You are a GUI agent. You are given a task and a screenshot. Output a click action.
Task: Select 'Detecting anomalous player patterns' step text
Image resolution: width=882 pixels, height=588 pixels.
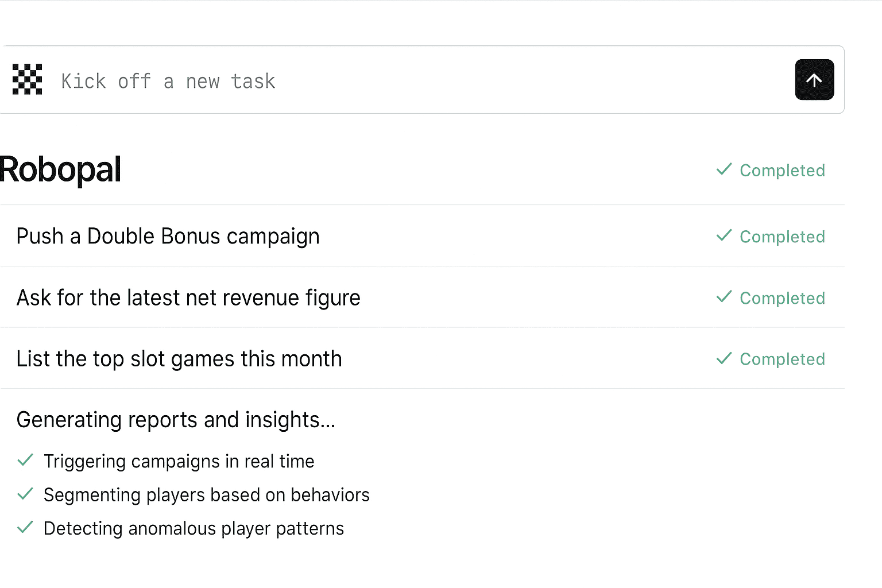tap(194, 528)
